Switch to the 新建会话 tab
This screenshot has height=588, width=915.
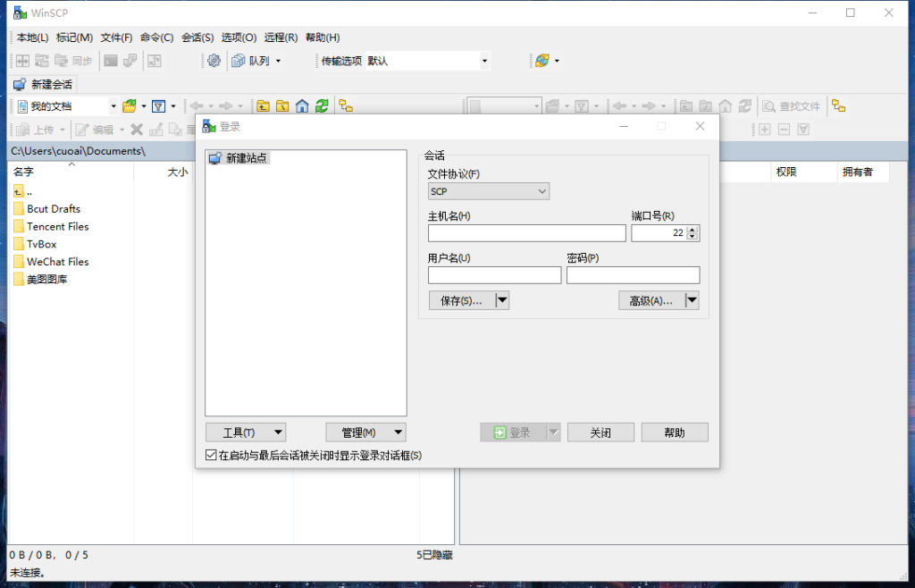43,85
